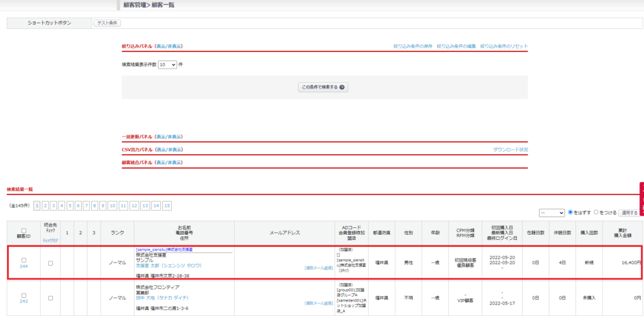The image size is (644, 316).
Task: Click the テスト条件 shortcut button
Action: 107,23
